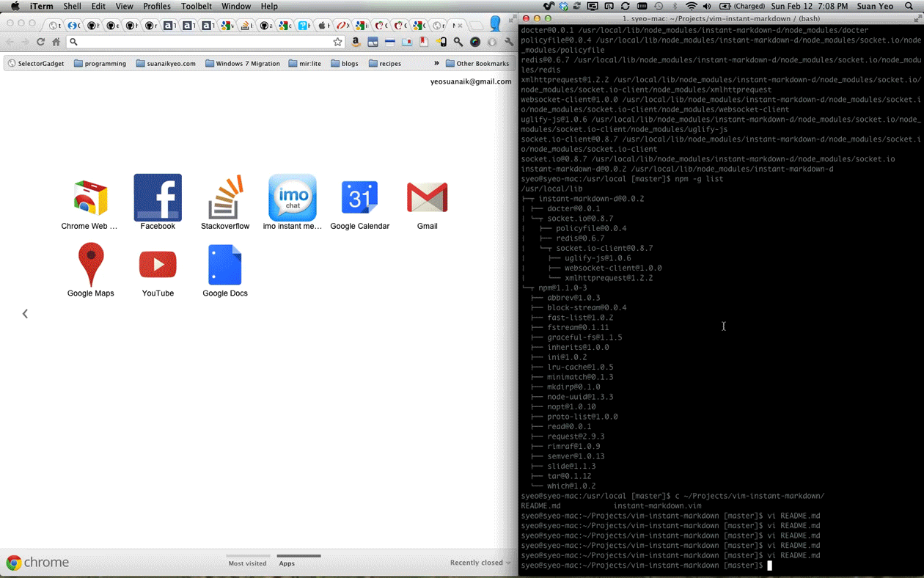Open the Google Calendar app
This screenshot has width=924, height=578.
point(359,198)
